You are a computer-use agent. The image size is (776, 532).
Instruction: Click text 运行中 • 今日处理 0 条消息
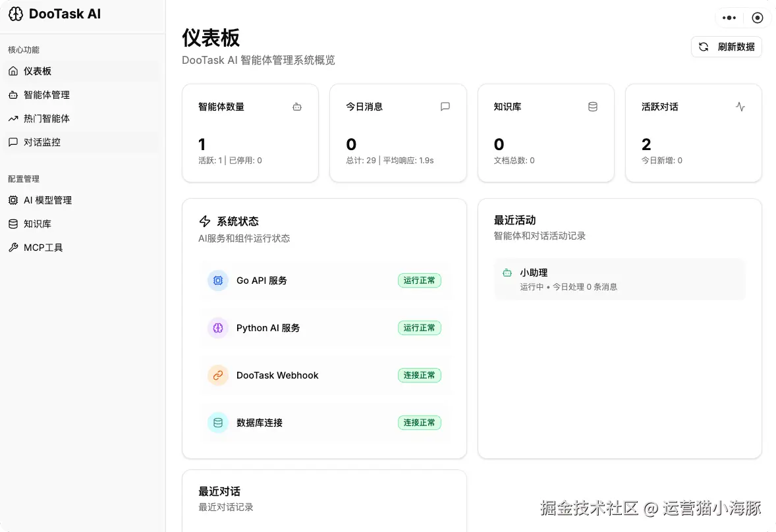(568, 287)
